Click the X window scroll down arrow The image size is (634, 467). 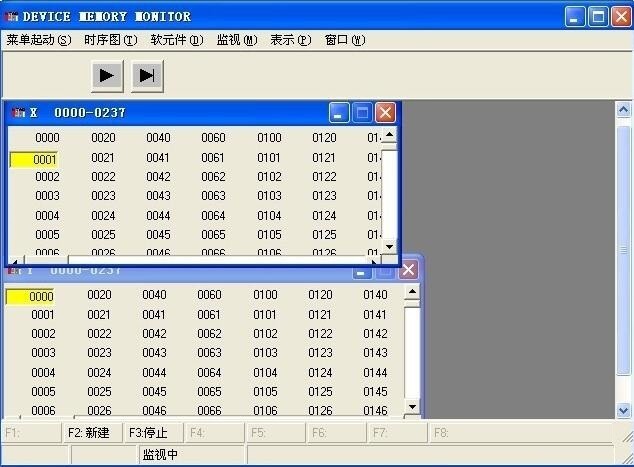(389, 247)
